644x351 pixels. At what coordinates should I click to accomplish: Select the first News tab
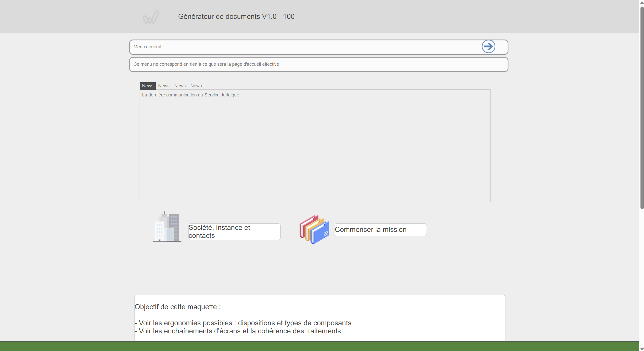[x=148, y=86]
